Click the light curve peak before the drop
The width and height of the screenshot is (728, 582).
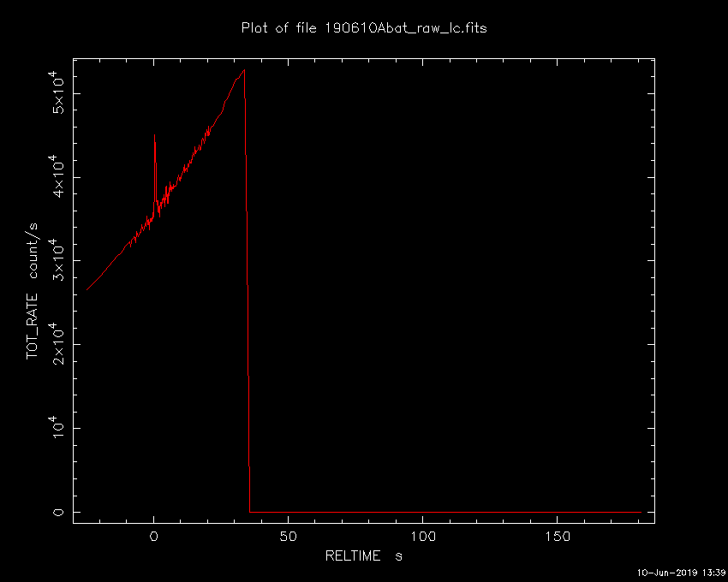(244, 70)
